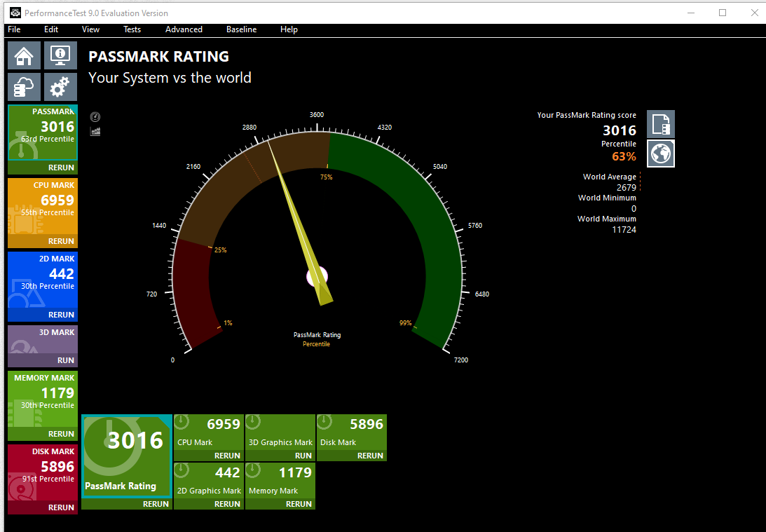Click the orange Percentile label under the gauge
This screenshot has width=766, height=532.
[x=316, y=344]
